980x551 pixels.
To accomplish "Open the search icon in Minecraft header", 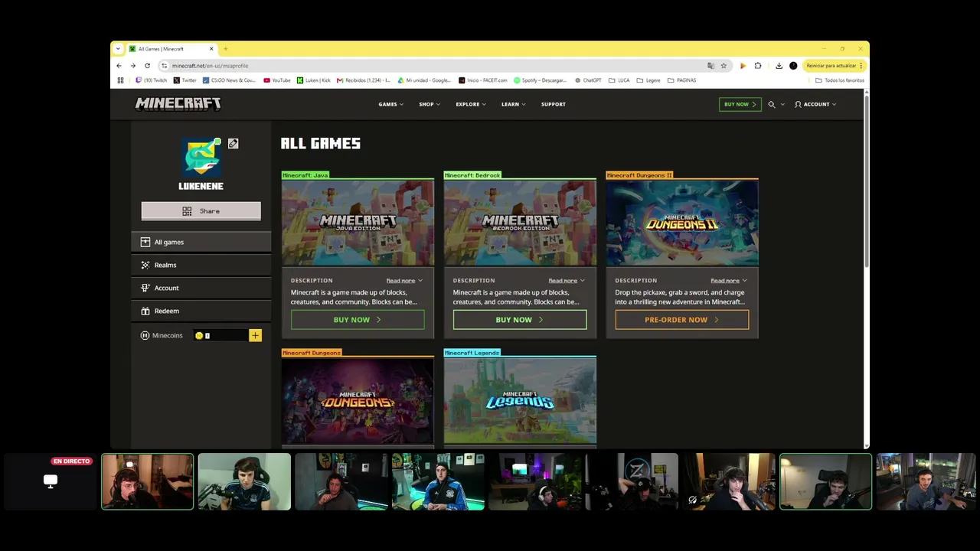I will pyautogui.click(x=772, y=104).
